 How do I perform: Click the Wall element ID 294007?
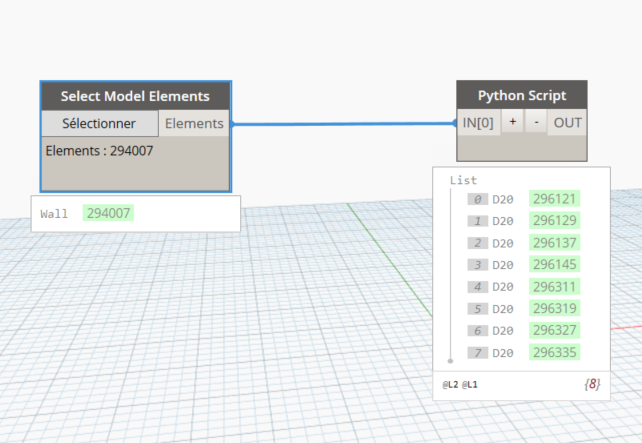109,213
